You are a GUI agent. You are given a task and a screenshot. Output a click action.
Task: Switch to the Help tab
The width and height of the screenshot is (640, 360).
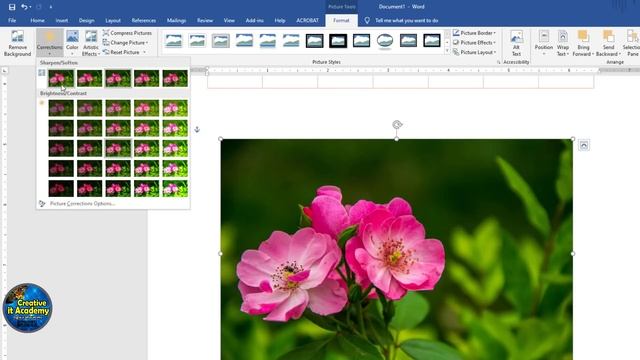tap(280, 20)
